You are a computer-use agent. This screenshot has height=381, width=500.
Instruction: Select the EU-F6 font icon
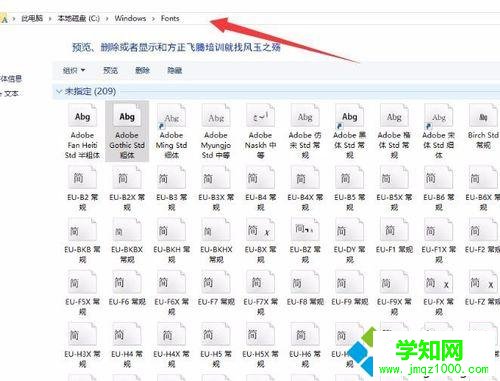127,282
